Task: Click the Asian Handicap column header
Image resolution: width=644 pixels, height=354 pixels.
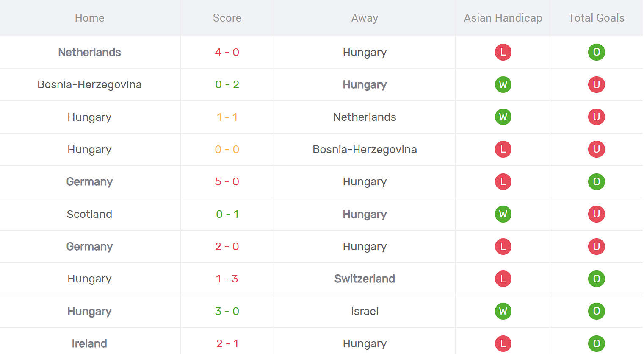Action: (x=503, y=18)
